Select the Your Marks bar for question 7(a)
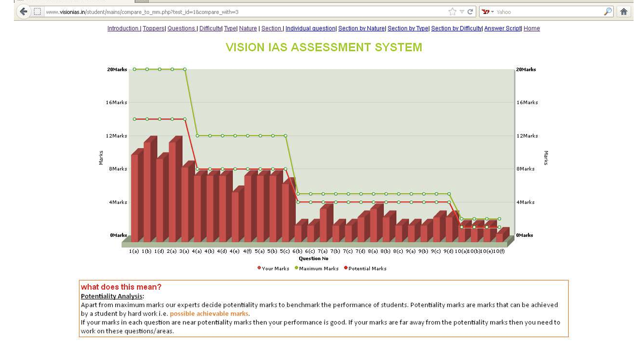 pyautogui.click(x=327, y=222)
